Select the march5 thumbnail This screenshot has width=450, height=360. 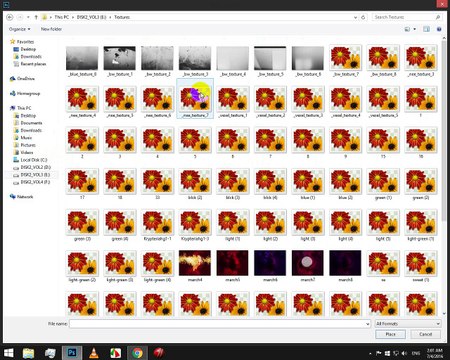point(233,263)
